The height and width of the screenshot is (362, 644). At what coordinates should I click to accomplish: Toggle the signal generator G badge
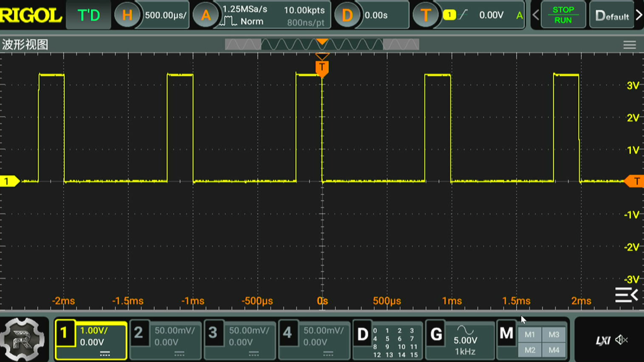(x=436, y=334)
